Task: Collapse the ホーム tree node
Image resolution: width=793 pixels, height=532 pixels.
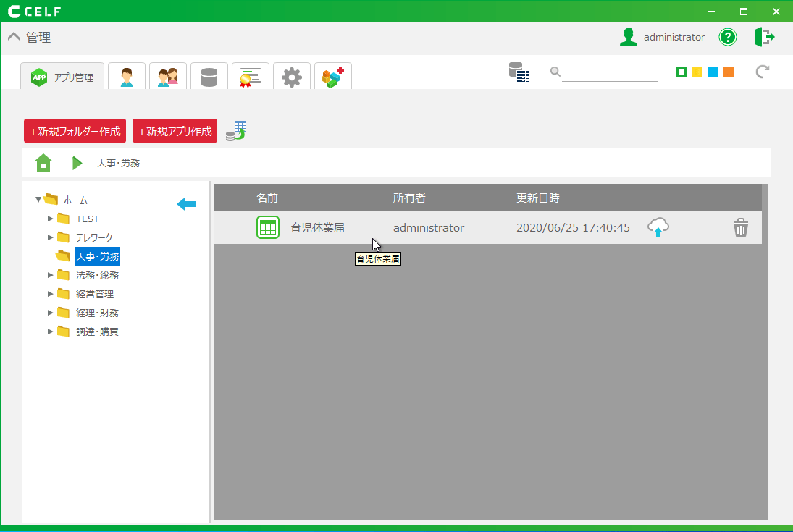Action: coord(38,200)
